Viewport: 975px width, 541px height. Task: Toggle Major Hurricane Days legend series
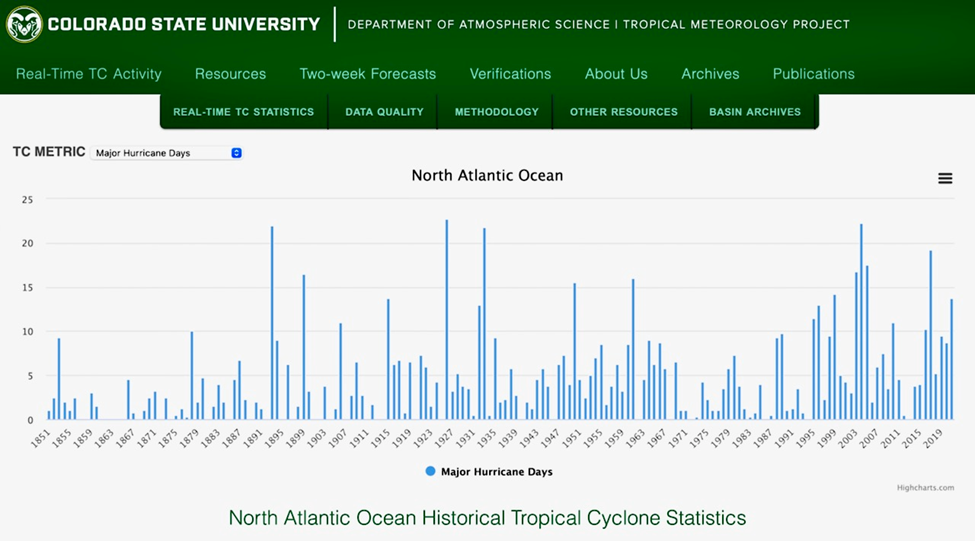[489, 471]
